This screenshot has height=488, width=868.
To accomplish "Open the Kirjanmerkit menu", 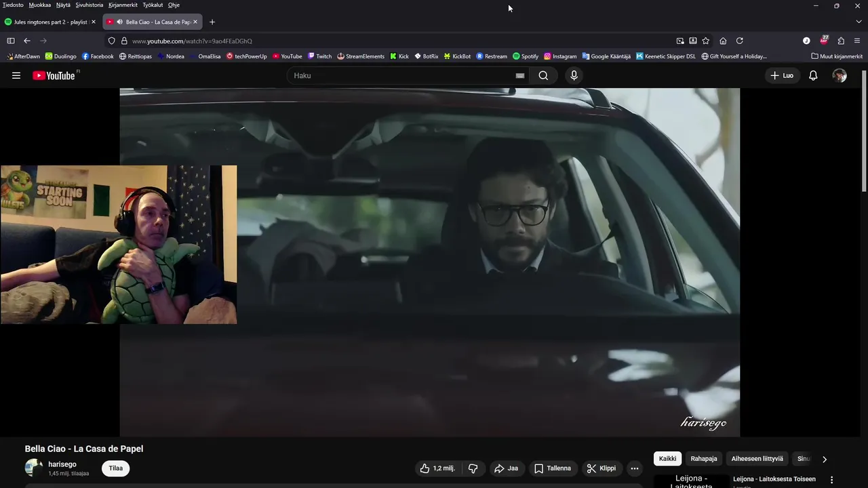I will pyautogui.click(x=123, y=5).
